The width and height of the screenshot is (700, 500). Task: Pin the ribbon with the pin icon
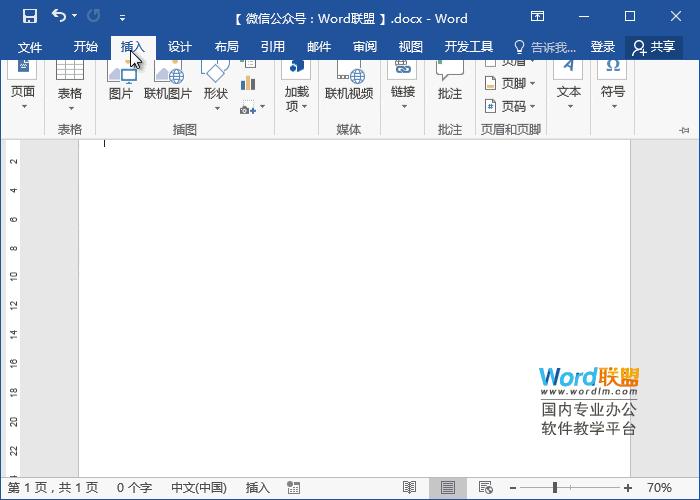[x=684, y=130]
